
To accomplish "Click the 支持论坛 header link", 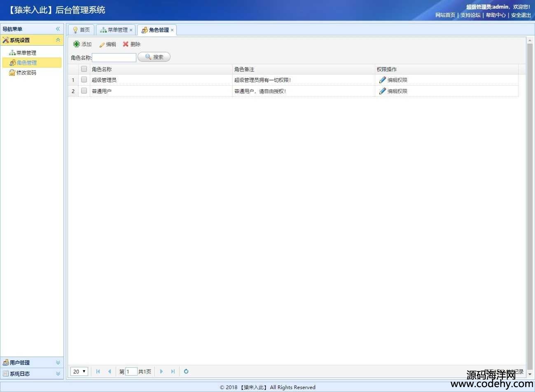I will (x=470, y=15).
